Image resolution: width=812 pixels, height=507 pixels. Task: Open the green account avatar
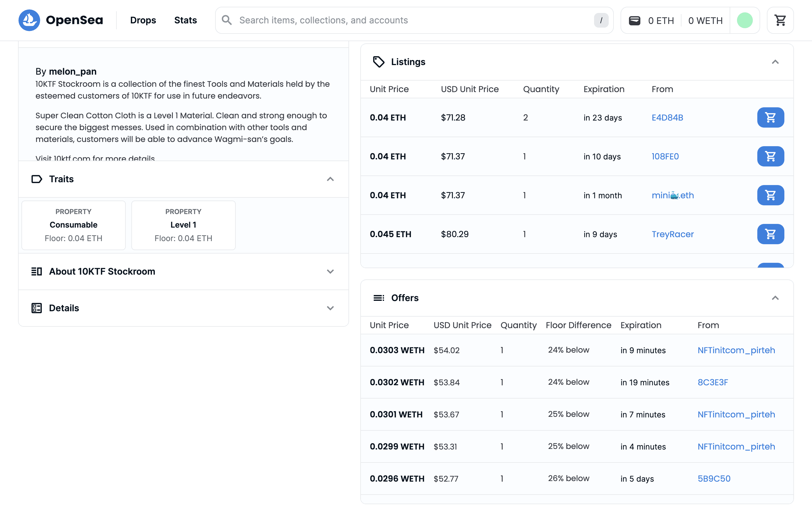click(x=745, y=21)
